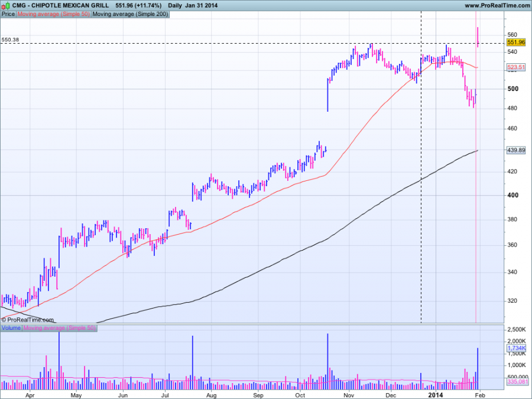The height and width of the screenshot is (399, 532).
Task: Click the Apr label on time axis
Action: (x=30, y=395)
